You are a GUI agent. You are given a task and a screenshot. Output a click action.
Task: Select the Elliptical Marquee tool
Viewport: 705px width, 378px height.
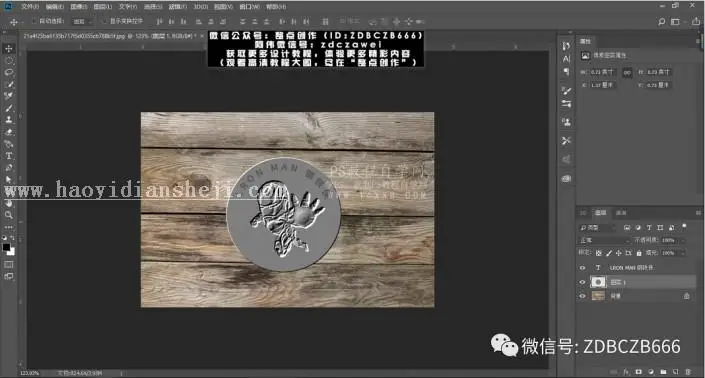pyautogui.click(x=9, y=60)
